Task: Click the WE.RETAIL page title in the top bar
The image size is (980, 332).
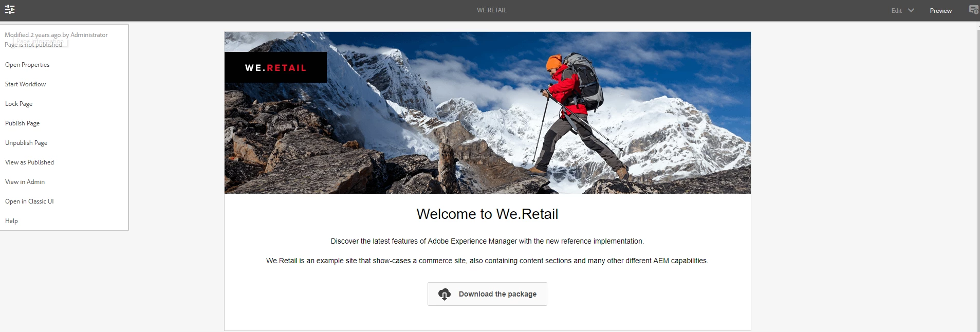Action: pyautogui.click(x=491, y=10)
